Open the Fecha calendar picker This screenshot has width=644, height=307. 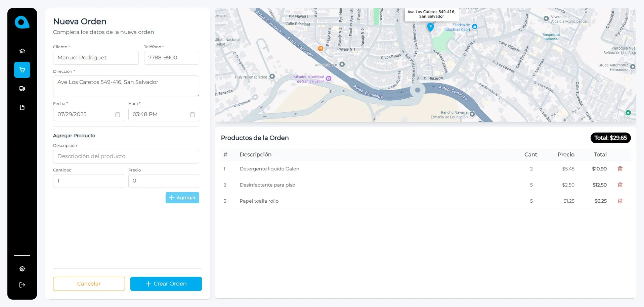coord(118,114)
